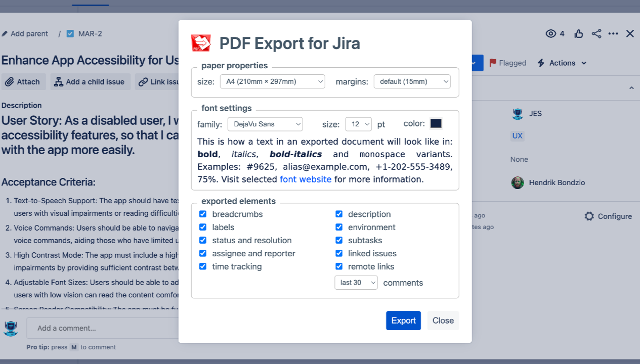640x364 pixels.
Task: Click the thumbs-up vote icon
Action: pos(579,34)
